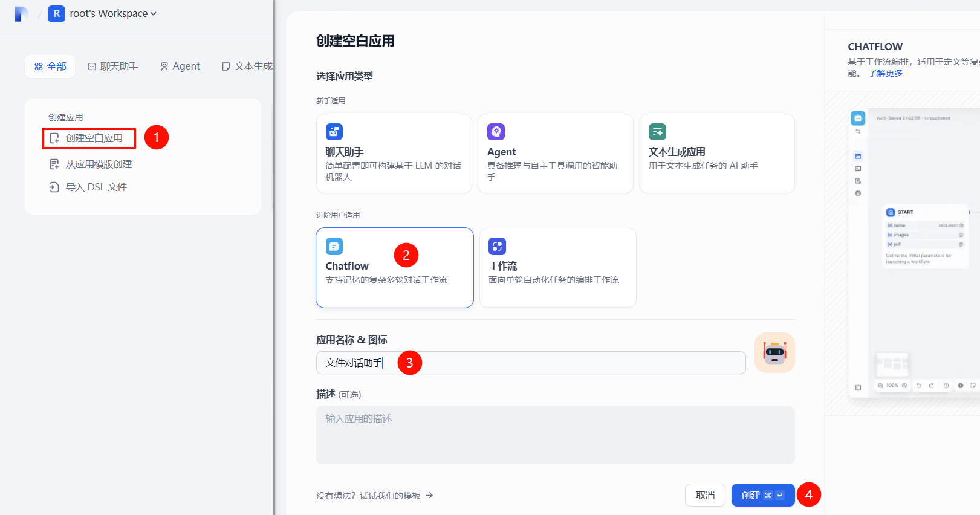Click the 面向单轮自动化任务的编排工作流 description

554,280
